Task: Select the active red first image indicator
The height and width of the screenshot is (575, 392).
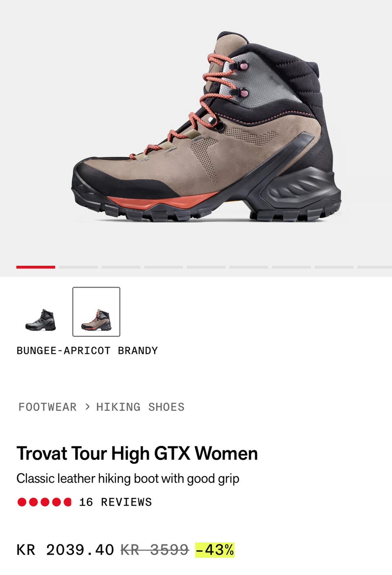Action: 36,267
